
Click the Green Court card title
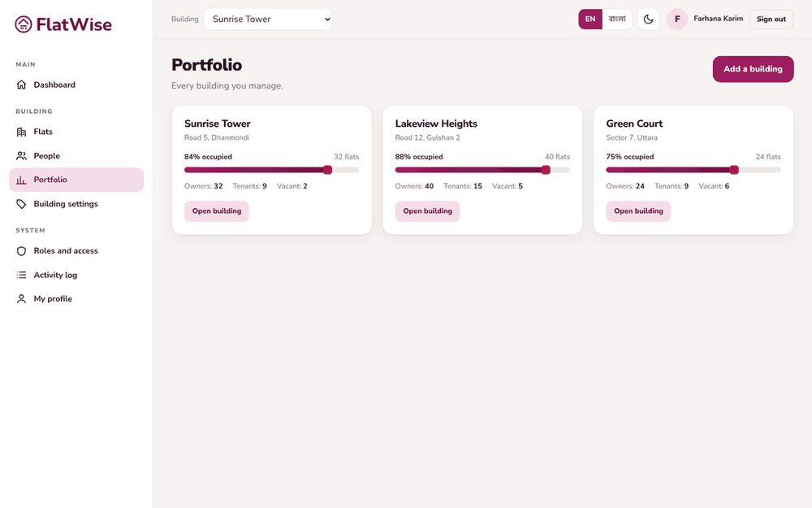pyautogui.click(x=634, y=124)
